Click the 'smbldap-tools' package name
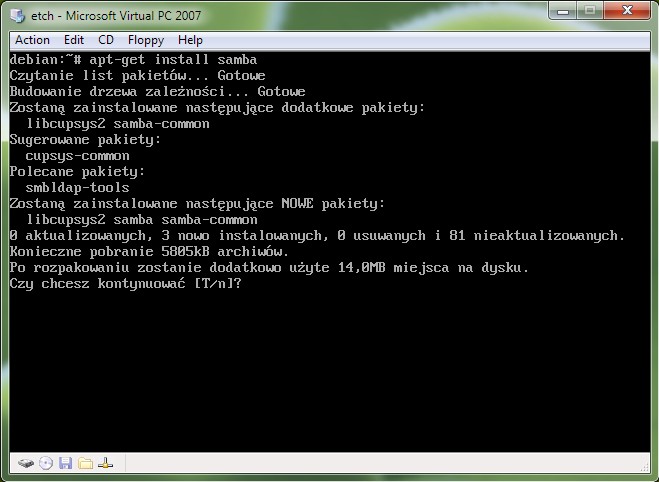 [x=77, y=188]
